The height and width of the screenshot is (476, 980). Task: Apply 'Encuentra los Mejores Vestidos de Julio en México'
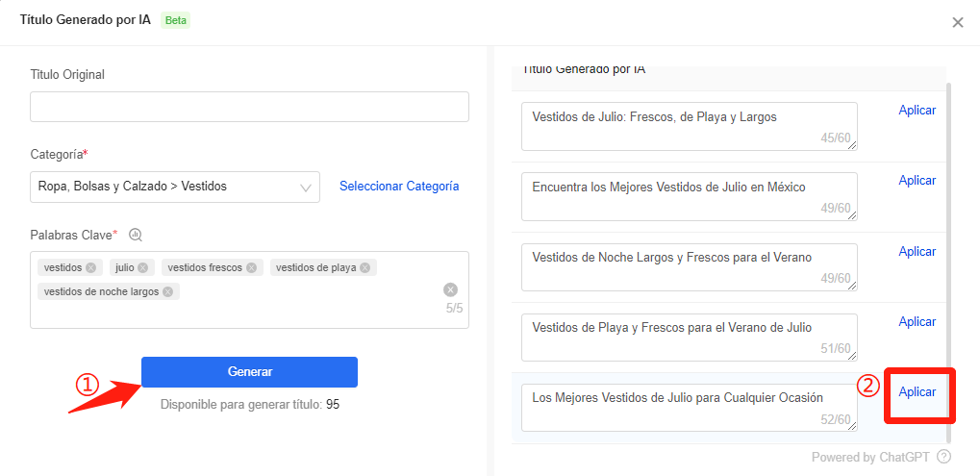point(917,181)
